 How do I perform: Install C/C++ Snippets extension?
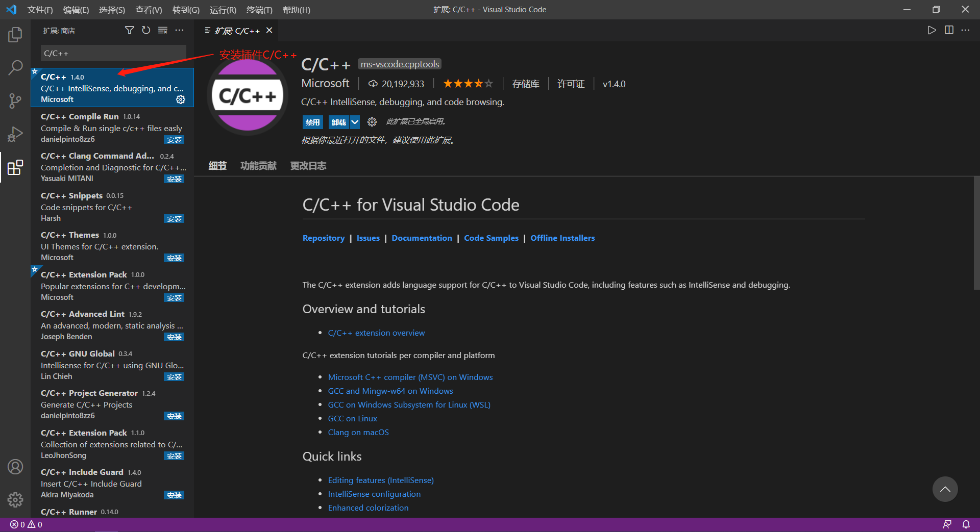[174, 219]
